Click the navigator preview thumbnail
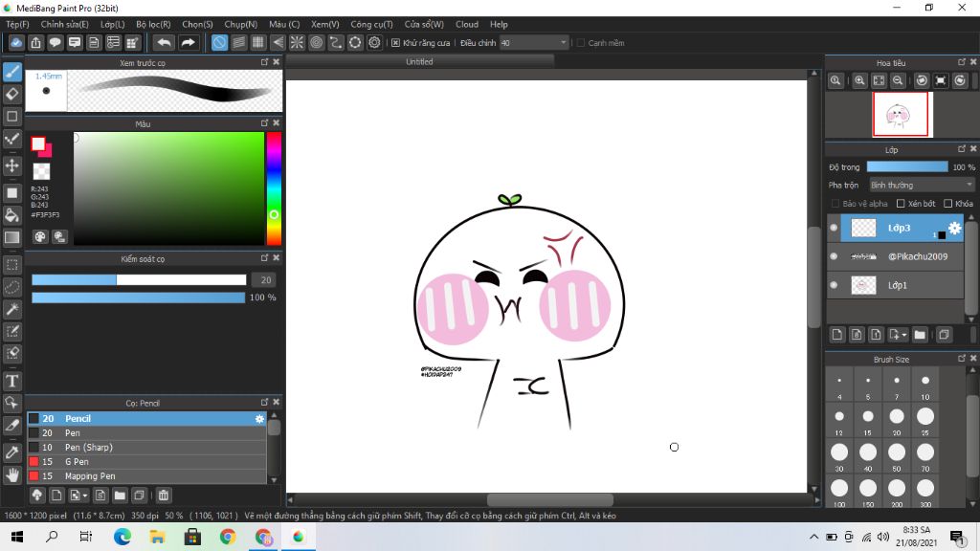Image resolution: width=980 pixels, height=551 pixels. [900, 115]
